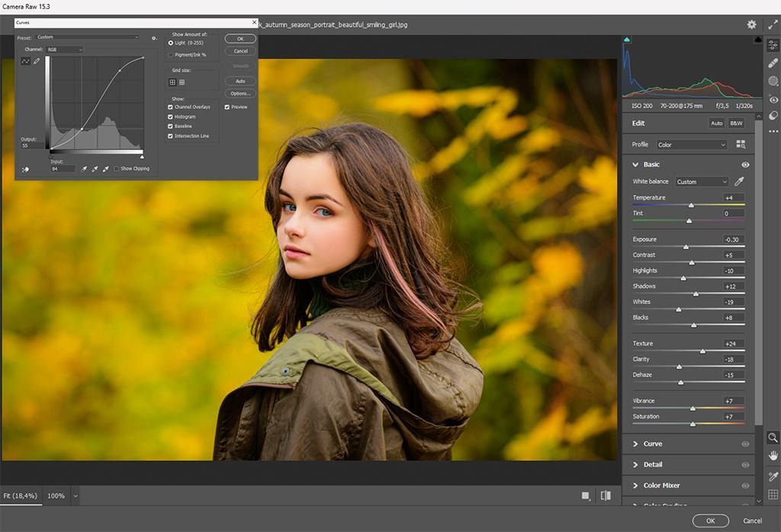Image resolution: width=781 pixels, height=532 pixels.
Task: Open the Channel RGB dropdown
Action: [65, 50]
